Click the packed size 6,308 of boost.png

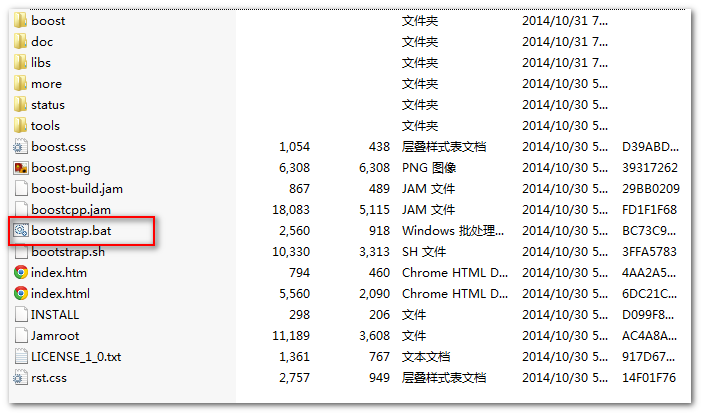coord(375,168)
